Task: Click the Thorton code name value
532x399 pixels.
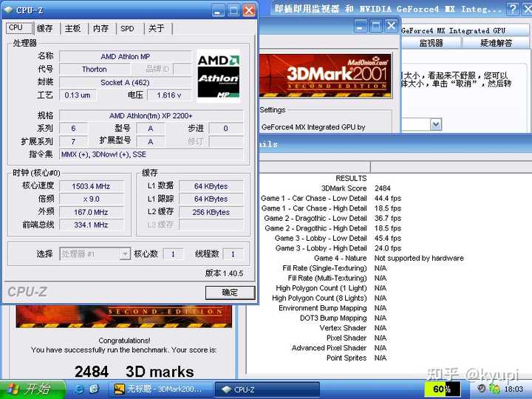Action: pos(95,69)
